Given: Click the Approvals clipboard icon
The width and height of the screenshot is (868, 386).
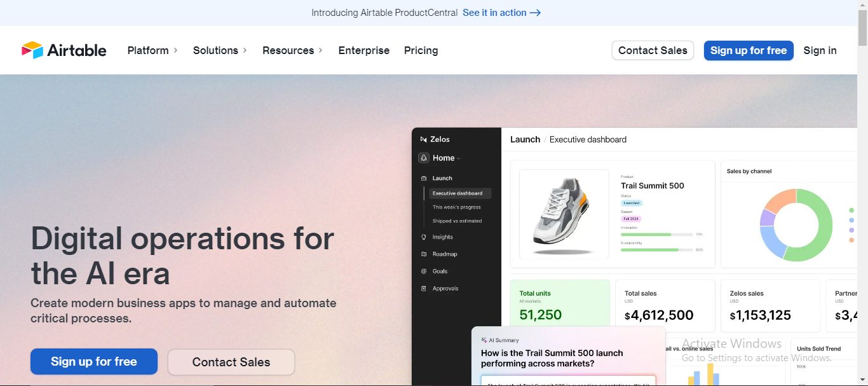Looking at the screenshot, I should pos(424,288).
